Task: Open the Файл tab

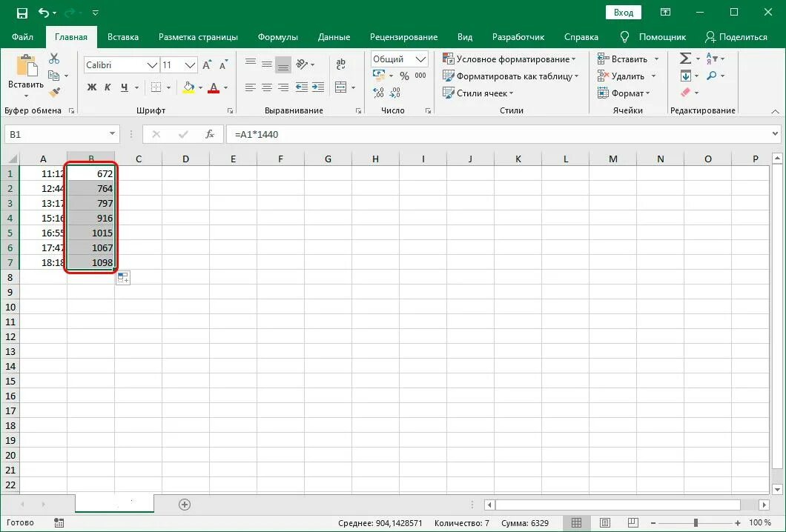Action: tap(22, 37)
